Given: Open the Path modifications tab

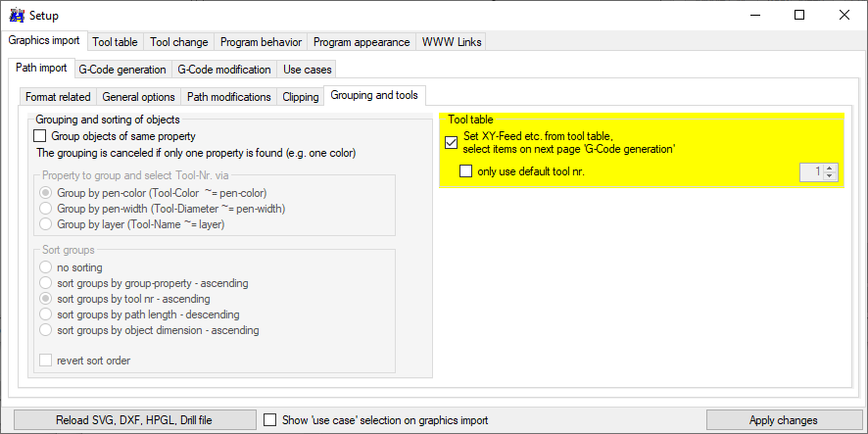Looking at the screenshot, I should (228, 97).
